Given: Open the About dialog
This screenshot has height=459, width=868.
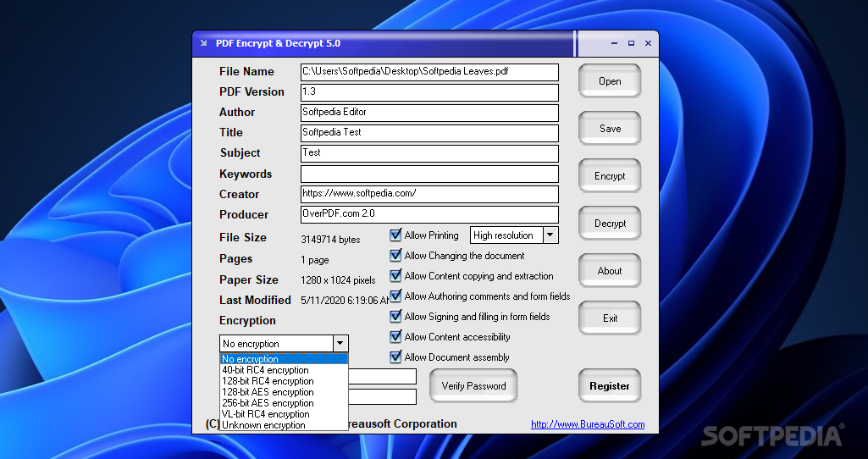Looking at the screenshot, I should click(610, 271).
